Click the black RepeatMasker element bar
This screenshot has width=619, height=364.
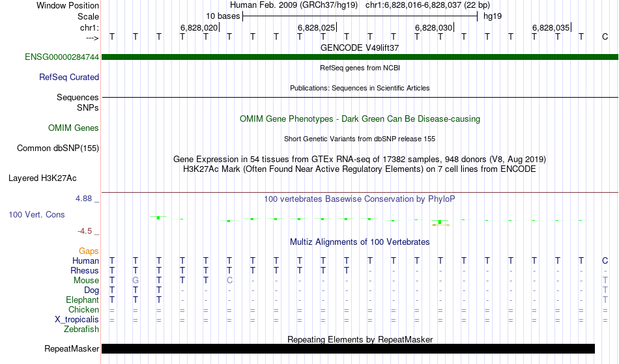tap(348, 348)
